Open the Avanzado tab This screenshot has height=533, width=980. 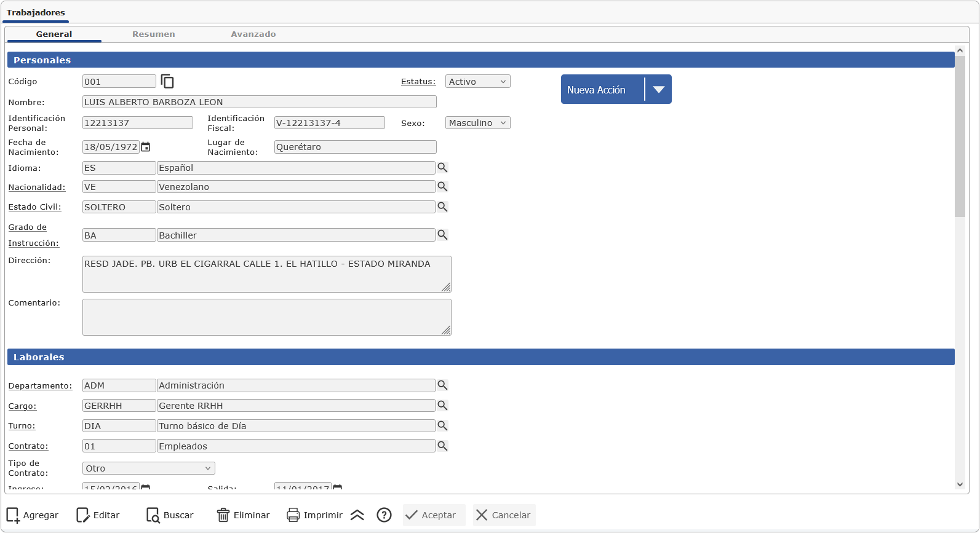[x=253, y=34]
